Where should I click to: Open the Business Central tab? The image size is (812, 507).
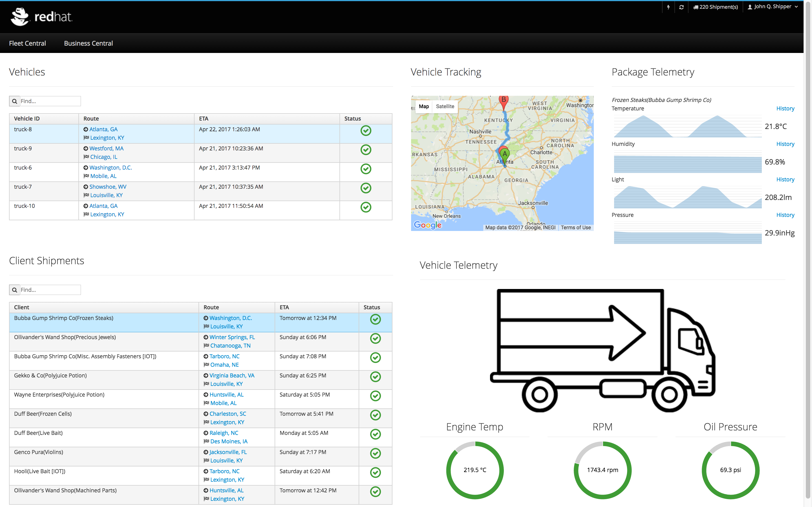pyautogui.click(x=88, y=43)
